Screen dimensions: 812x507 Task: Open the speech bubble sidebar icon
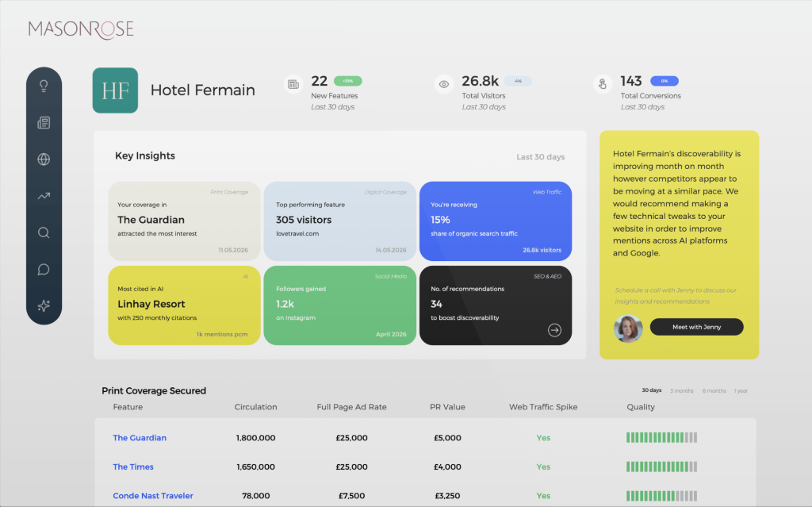pos(44,270)
